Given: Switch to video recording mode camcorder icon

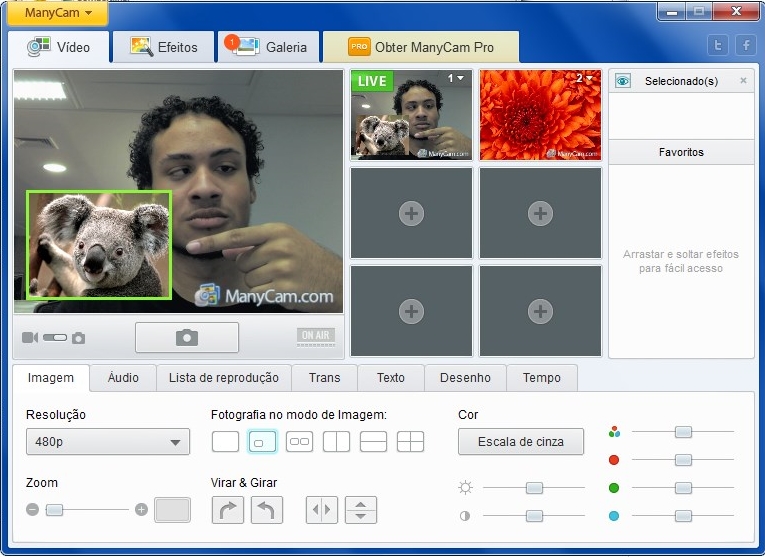Looking at the screenshot, I should pyautogui.click(x=30, y=338).
